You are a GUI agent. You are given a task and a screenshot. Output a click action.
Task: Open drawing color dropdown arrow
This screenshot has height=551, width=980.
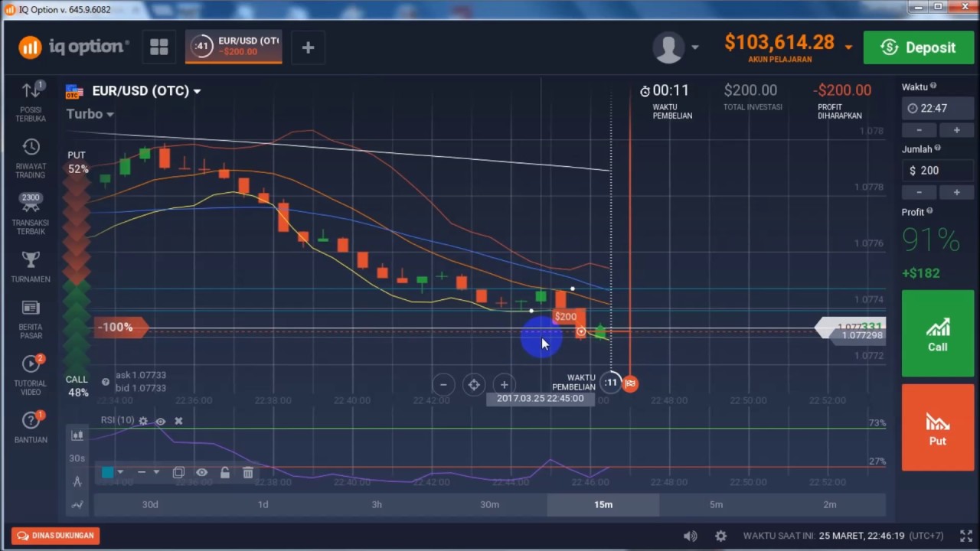click(x=120, y=472)
